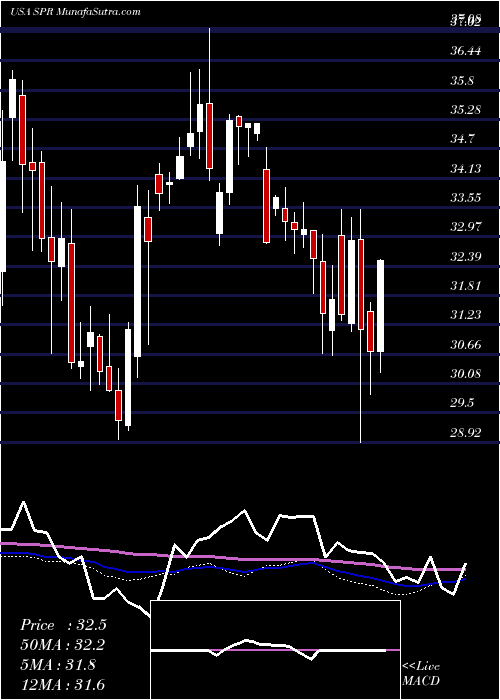This screenshot has width=500, height=700.
Task: Click the 30.66 price axis label
Action: point(465,344)
